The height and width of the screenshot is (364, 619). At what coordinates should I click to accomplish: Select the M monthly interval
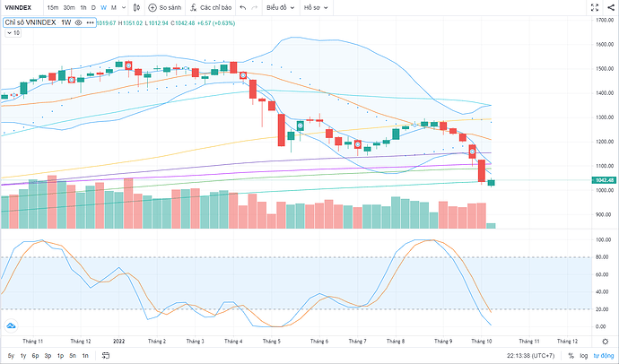[x=114, y=7]
